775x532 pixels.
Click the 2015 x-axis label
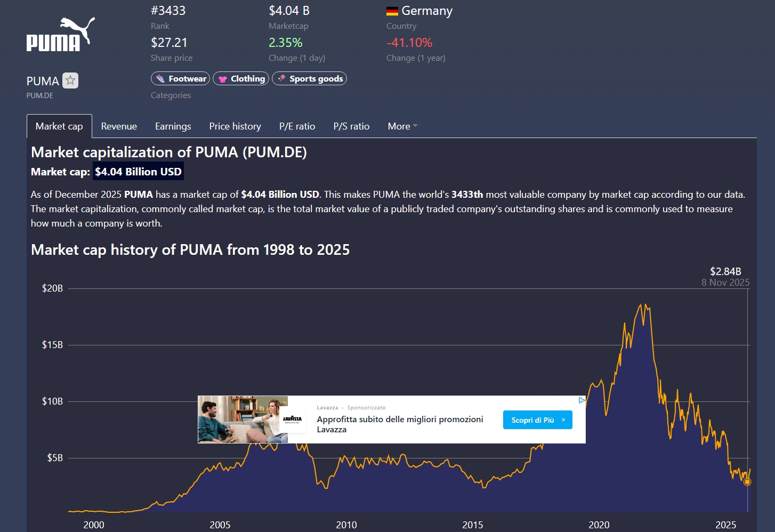pos(473,525)
